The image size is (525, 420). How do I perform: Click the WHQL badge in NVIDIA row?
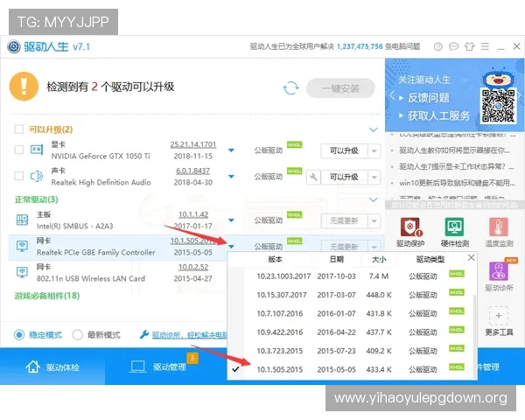click(294, 144)
